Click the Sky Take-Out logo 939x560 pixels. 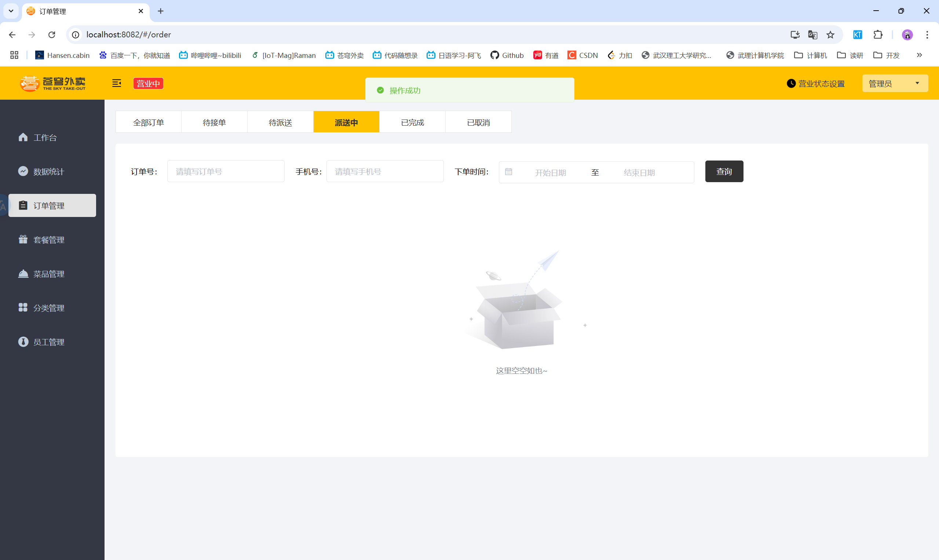point(53,84)
